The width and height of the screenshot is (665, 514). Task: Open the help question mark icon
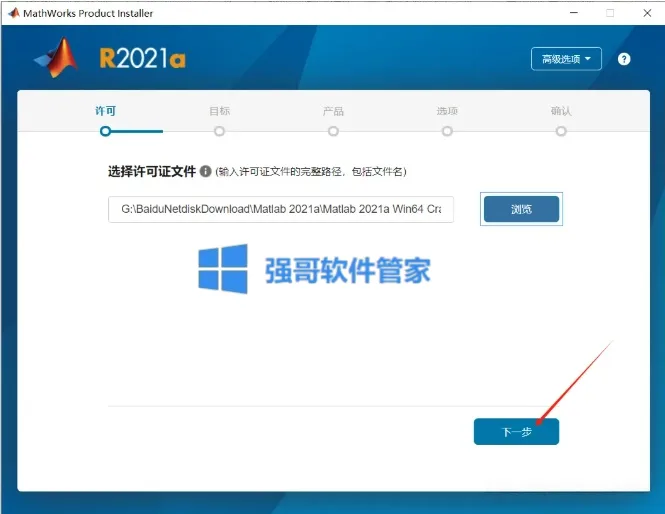(x=623, y=59)
